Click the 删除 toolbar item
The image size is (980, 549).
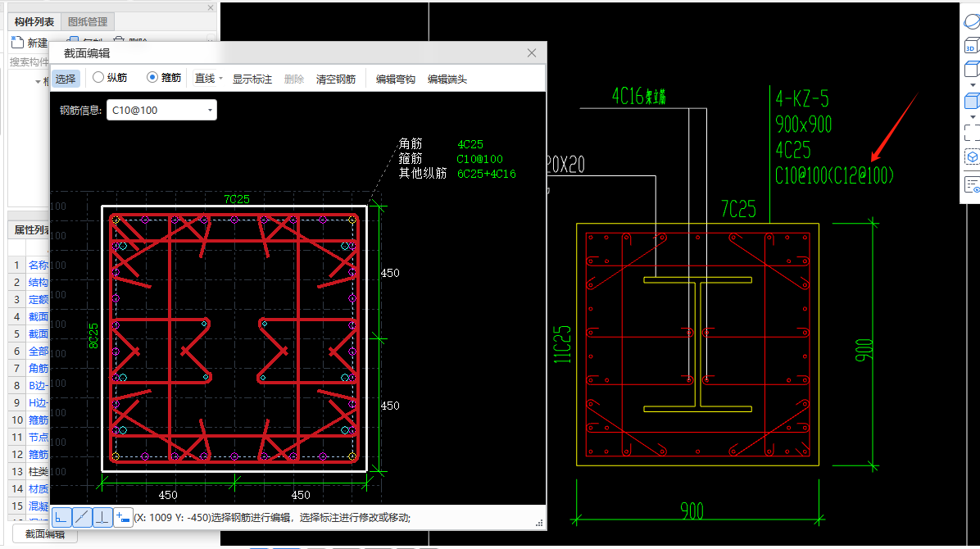tap(293, 79)
